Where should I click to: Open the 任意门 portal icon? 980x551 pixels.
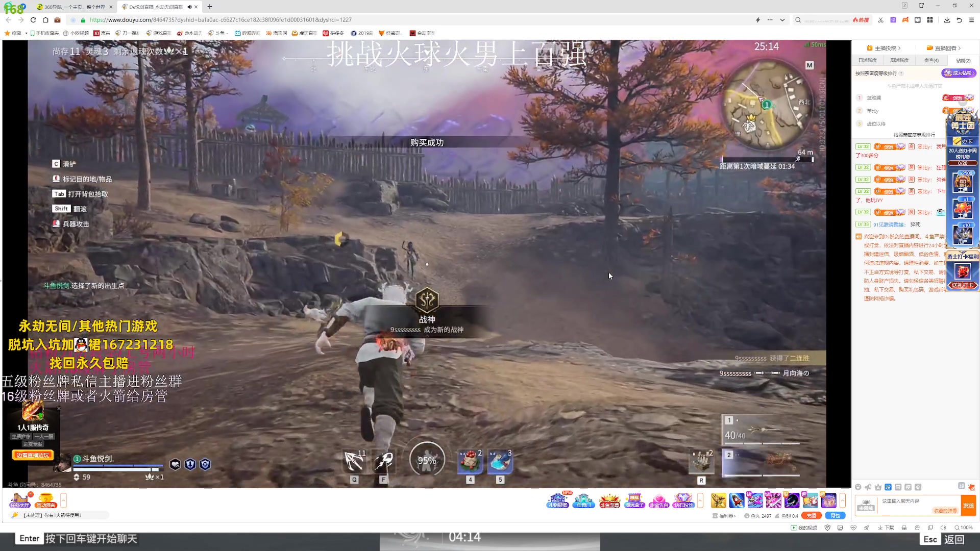coord(583,500)
